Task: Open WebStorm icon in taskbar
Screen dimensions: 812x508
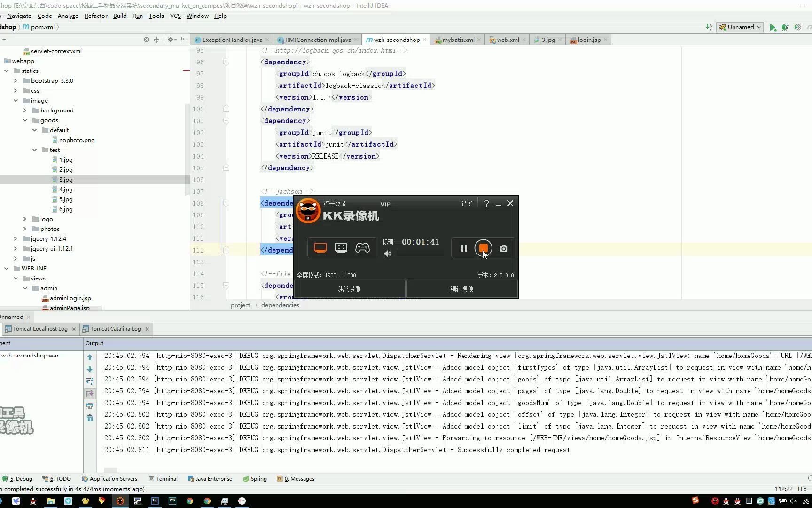Action: 172,501
